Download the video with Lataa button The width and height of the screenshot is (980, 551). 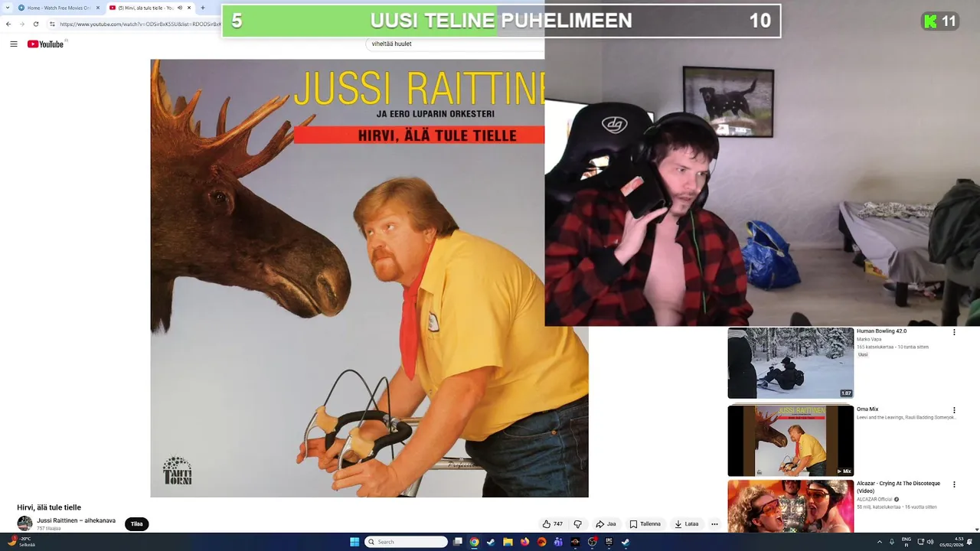click(687, 524)
